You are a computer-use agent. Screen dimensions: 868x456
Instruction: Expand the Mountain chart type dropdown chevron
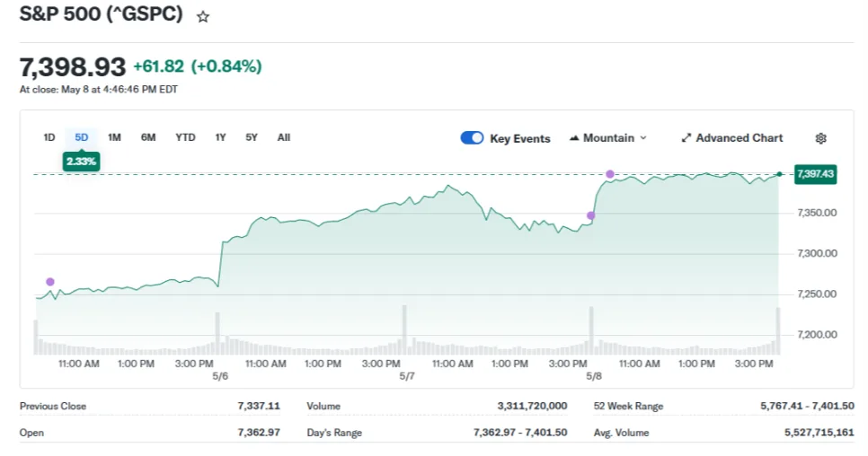click(x=643, y=138)
